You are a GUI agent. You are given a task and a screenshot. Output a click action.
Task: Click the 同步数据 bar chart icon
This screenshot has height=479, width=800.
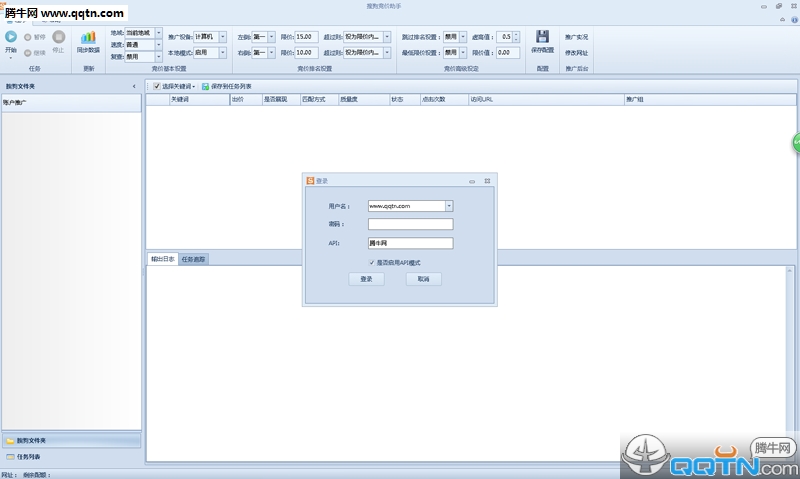[x=88, y=37]
